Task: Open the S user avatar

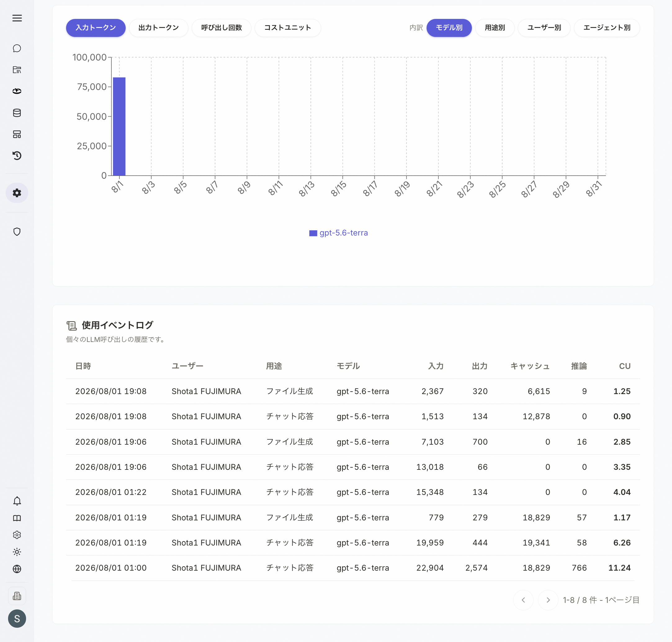Action: click(x=17, y=619)
